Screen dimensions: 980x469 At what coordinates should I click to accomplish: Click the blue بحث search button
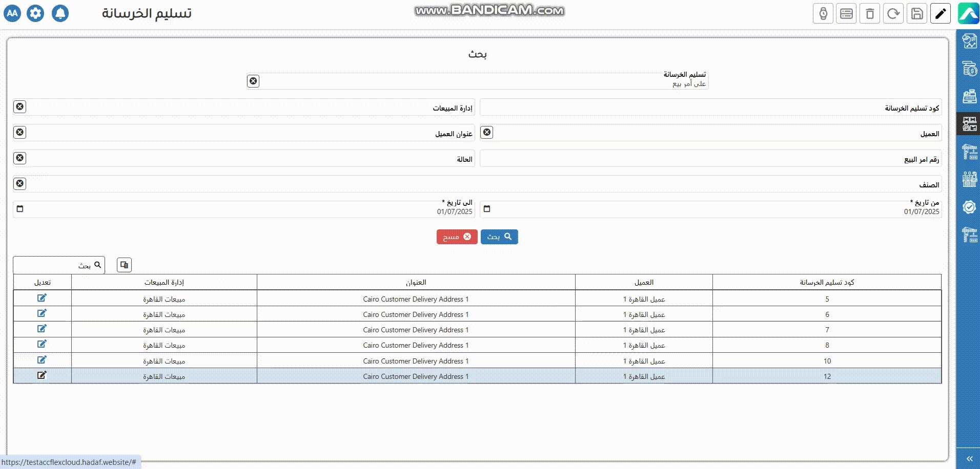499,237
